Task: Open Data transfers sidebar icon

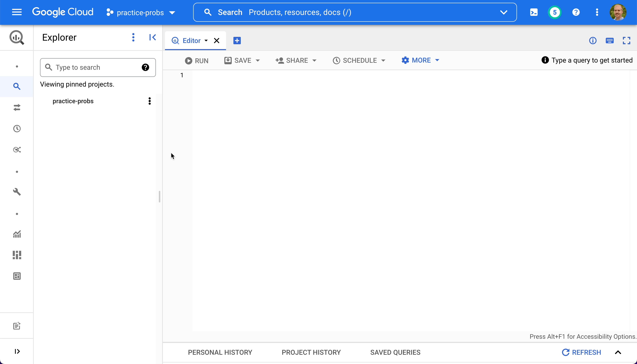Action: [17, 107]
